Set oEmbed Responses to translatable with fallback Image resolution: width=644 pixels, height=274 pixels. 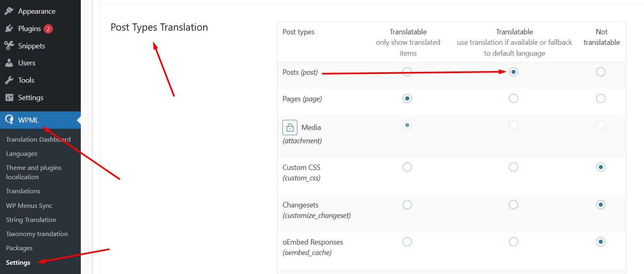coord(514,242)
